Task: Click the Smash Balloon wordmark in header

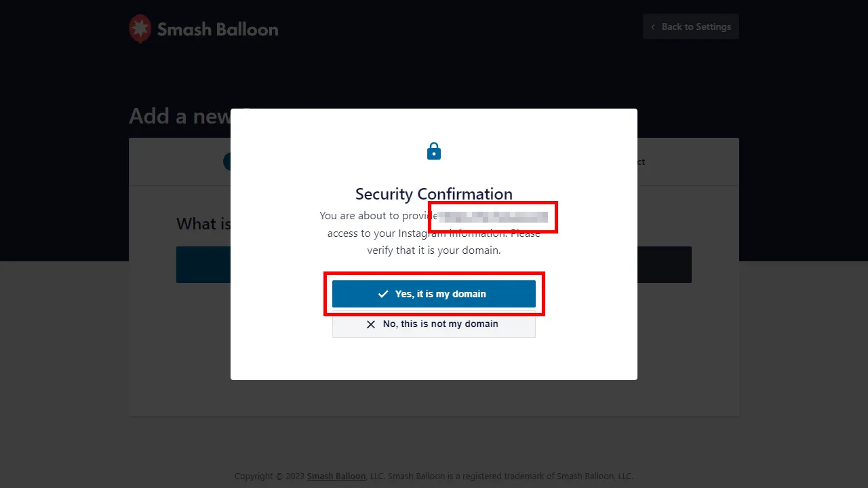Action: tap(218, 29)
